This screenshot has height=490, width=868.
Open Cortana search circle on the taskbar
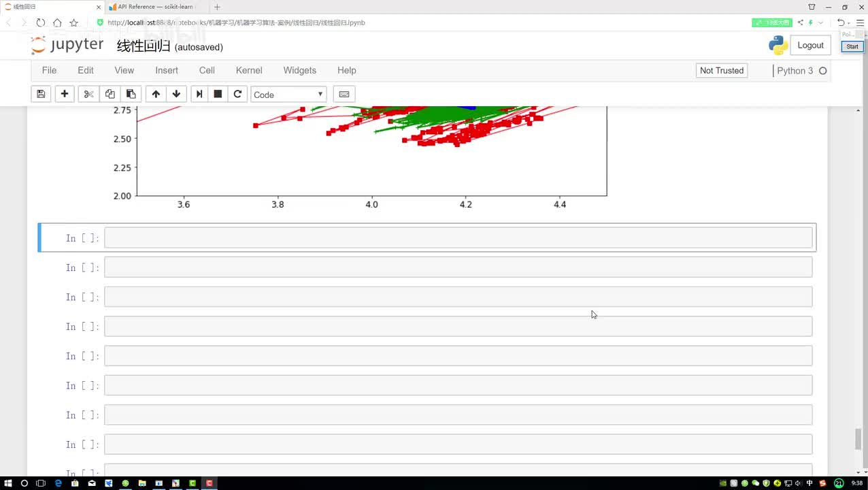[24, 483]
